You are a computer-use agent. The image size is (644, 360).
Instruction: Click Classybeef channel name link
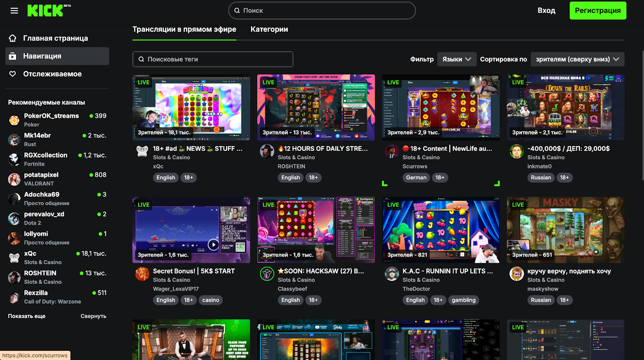[x=292, y=289]
